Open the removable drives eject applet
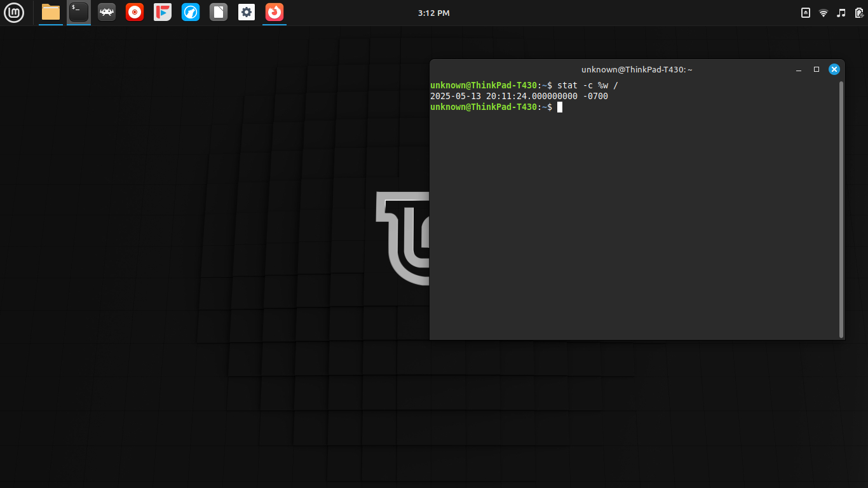The width and height of the screenshot is (868, 488). point(806,13)
